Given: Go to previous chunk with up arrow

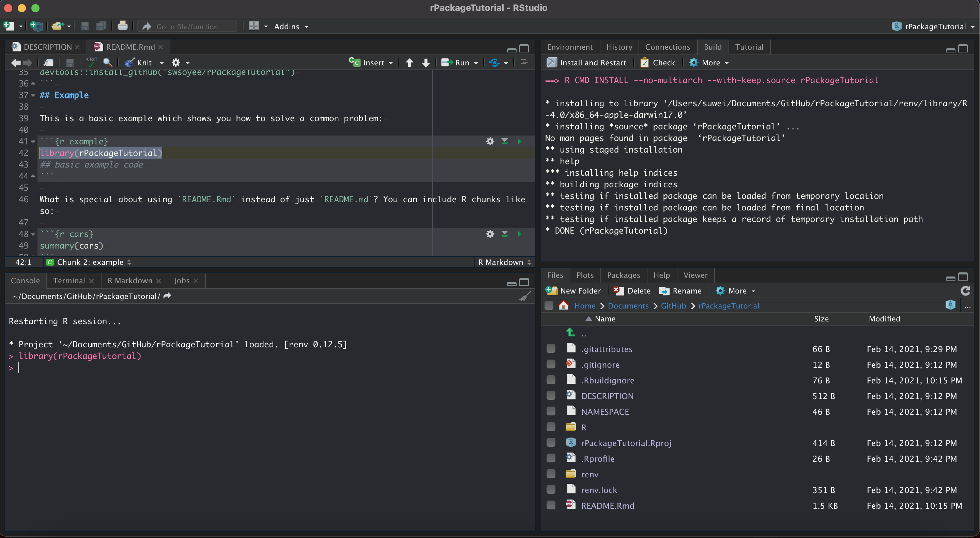Looking at the screenshot, I should [x=409, y=63].
